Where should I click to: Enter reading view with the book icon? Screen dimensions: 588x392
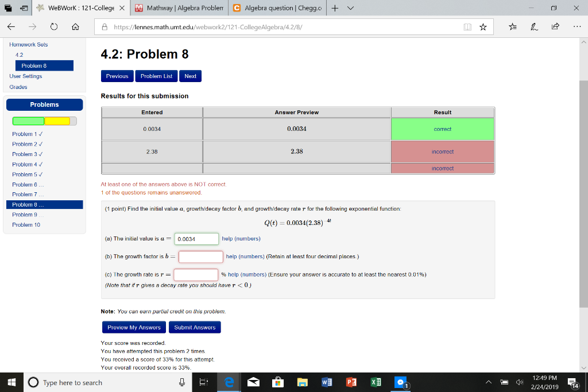tap(467, 27)
